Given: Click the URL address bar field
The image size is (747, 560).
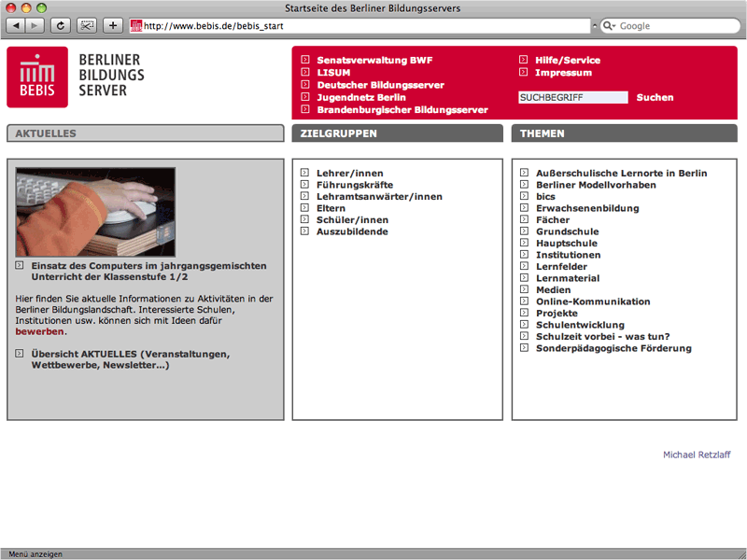Looking at the screenshot, I should 364,26.
